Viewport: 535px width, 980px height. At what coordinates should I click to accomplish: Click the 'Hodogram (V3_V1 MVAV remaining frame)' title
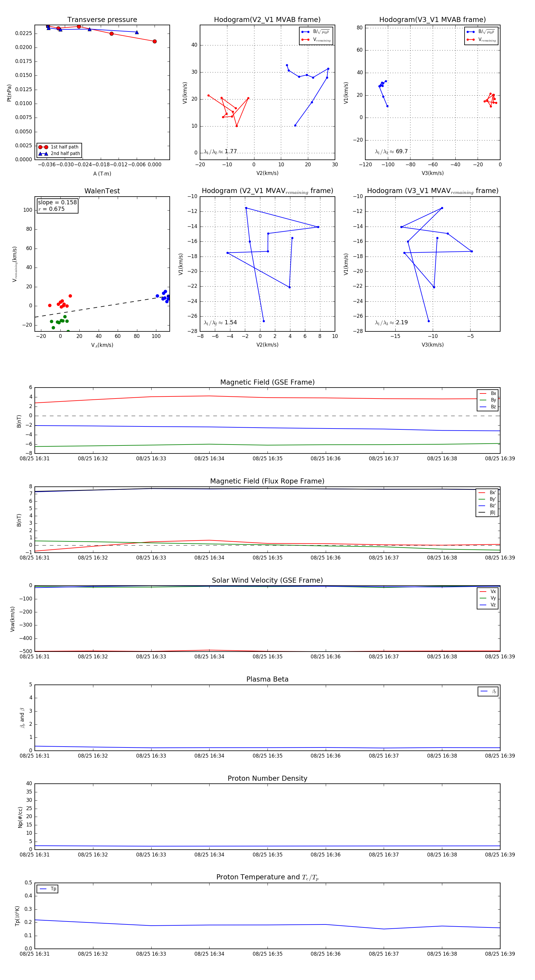[432, 191]
